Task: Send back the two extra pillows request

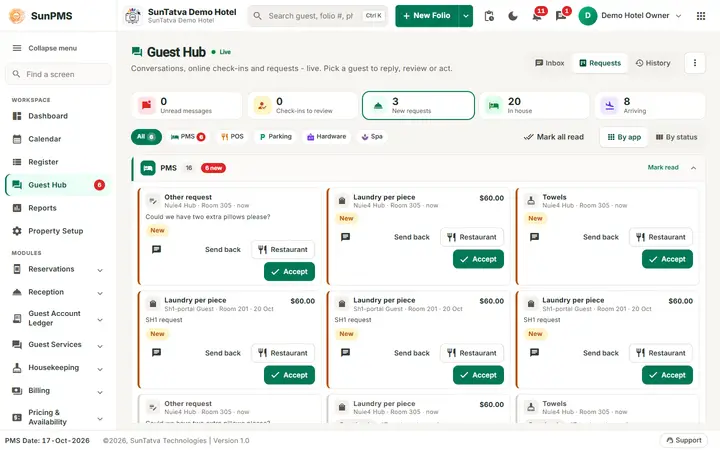Action: tap(223, 250)
